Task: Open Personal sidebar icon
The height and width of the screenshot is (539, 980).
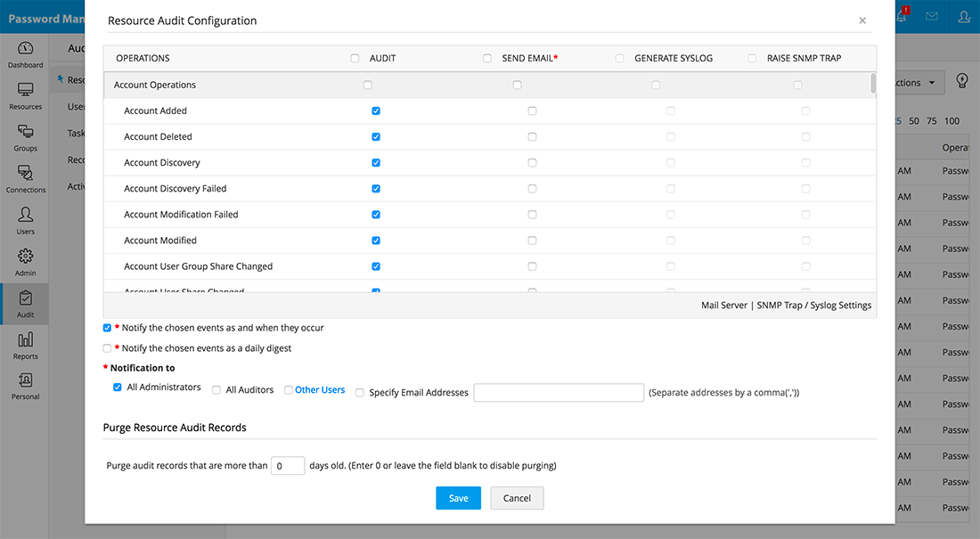Action: pos(25,386)
